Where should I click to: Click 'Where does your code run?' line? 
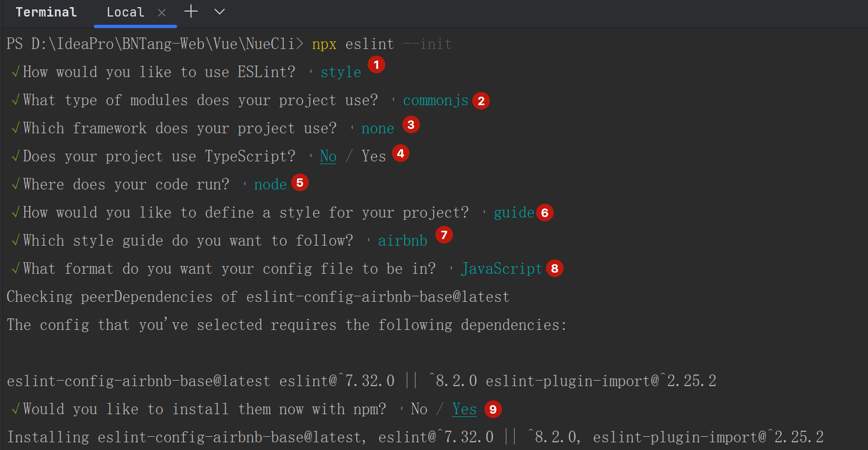point(126,185)
